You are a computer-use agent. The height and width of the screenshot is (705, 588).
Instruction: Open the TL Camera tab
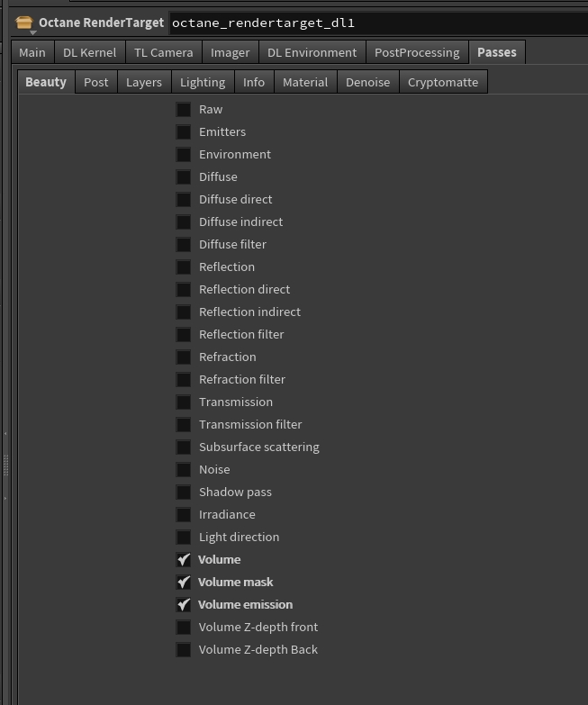[164, 52]
